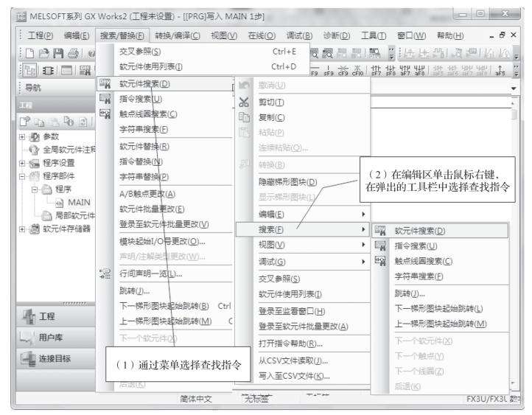Click the cF10 delete vertical line icon
The height and width of the screenshot is (415, 532).
tap(357, 71)
